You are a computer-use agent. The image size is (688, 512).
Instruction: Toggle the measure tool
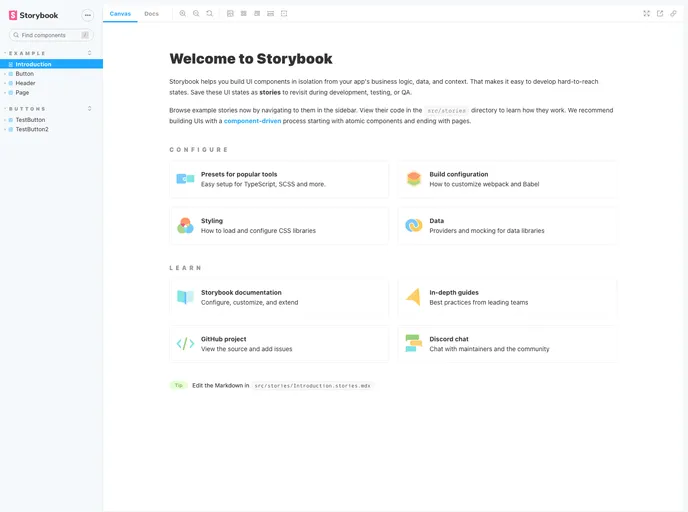point(270,14)
